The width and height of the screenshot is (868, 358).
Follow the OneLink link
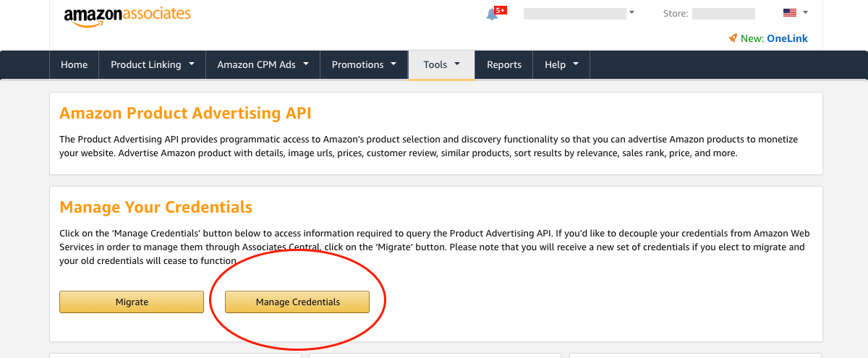point(787,38)
